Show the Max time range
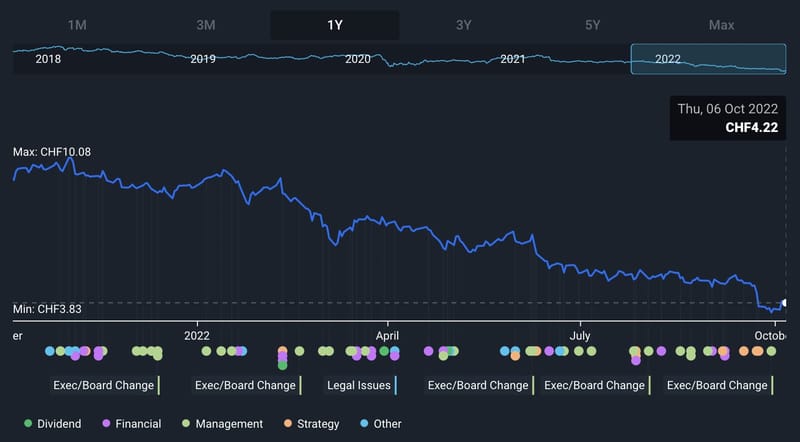 pyautogui.click(x=721, y=25)
